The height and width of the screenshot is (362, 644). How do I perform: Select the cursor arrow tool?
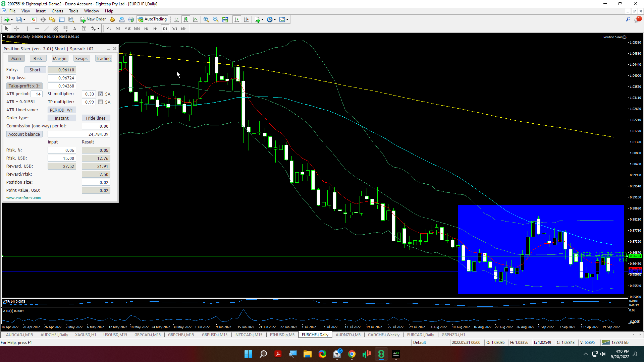pos(7,28)
